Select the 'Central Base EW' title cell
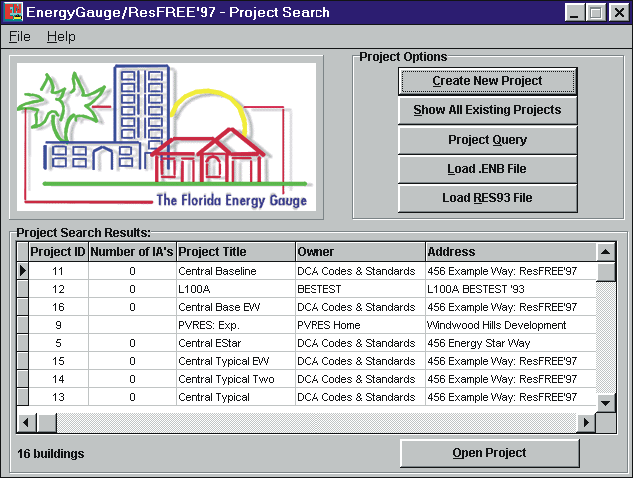Viewport: 633px width, 478px height. tap(236, 307)
